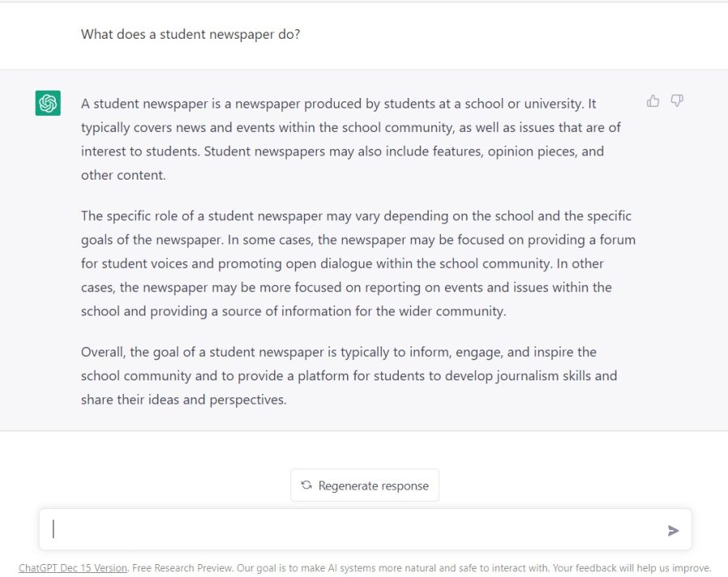728x577 pixels.
Task: Click the green ChatGPT avatar logo
Action: 48,103
